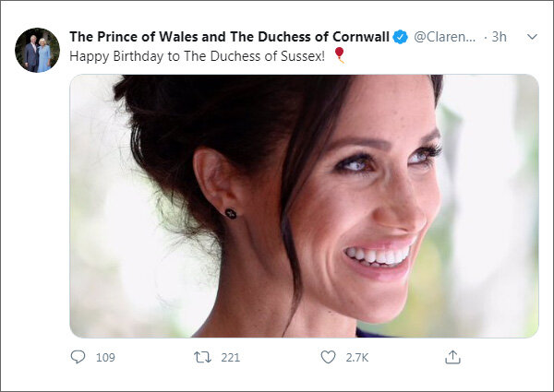554x392 pixels.
Task: Click the red balloon emoji
Action: pyautogui.click(x=339, y=55)
